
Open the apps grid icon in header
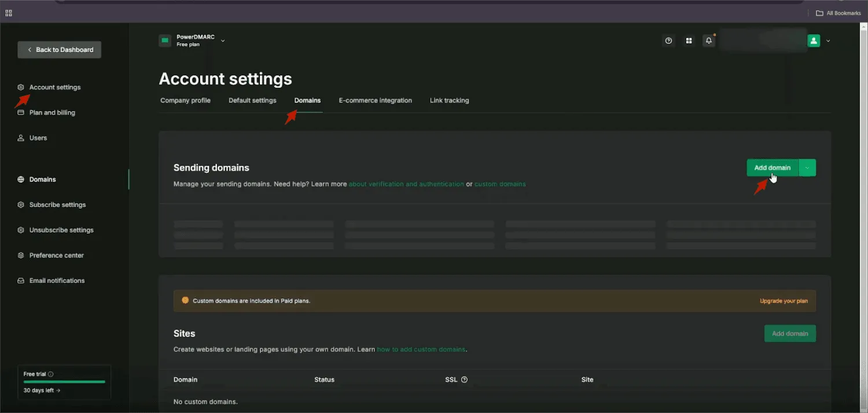(x=689, y=40)
